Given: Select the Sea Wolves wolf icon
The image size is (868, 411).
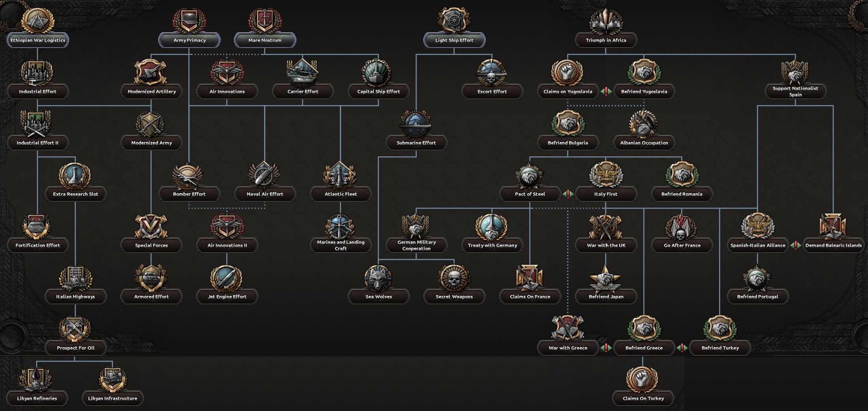Looking at the screenshot, I should point(378,278).
